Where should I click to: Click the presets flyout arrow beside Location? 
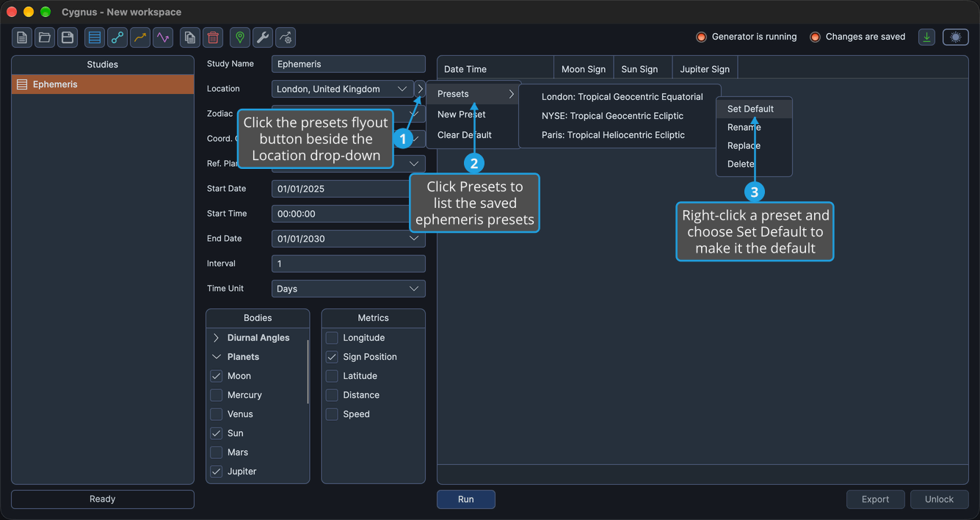pyautogui.click(x=420, y=89)
